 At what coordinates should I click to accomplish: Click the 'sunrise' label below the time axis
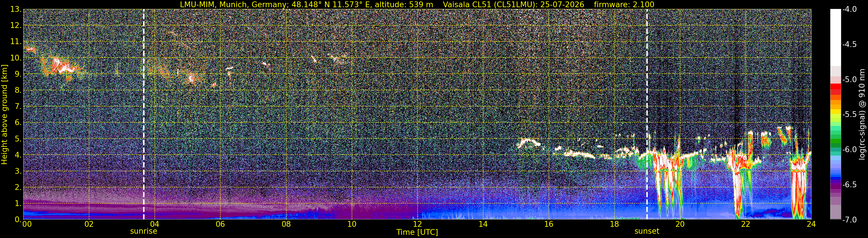tap(144, 231)
